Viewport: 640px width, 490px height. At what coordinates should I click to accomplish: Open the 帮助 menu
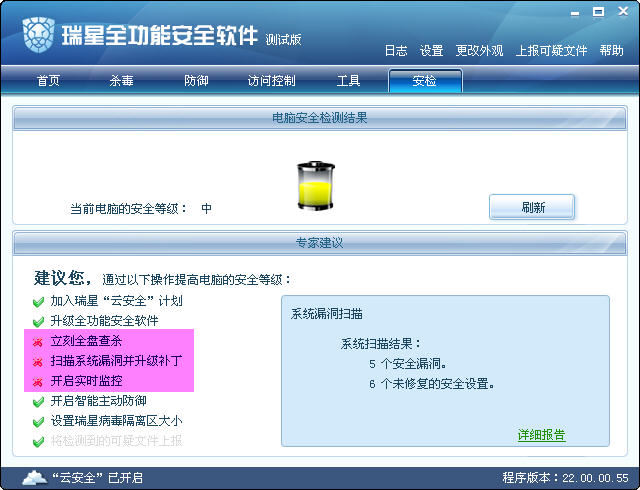point(611,51)
